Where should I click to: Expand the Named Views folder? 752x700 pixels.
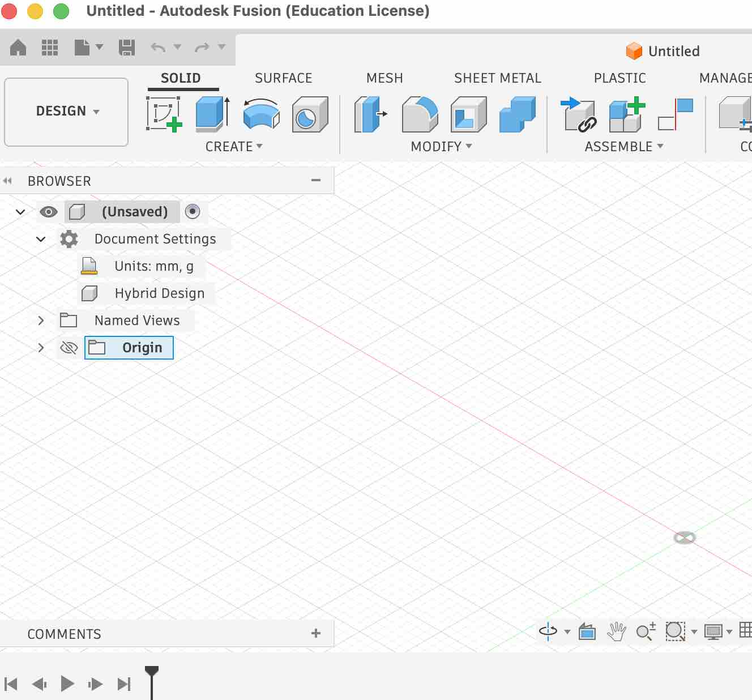click(41, 321)
